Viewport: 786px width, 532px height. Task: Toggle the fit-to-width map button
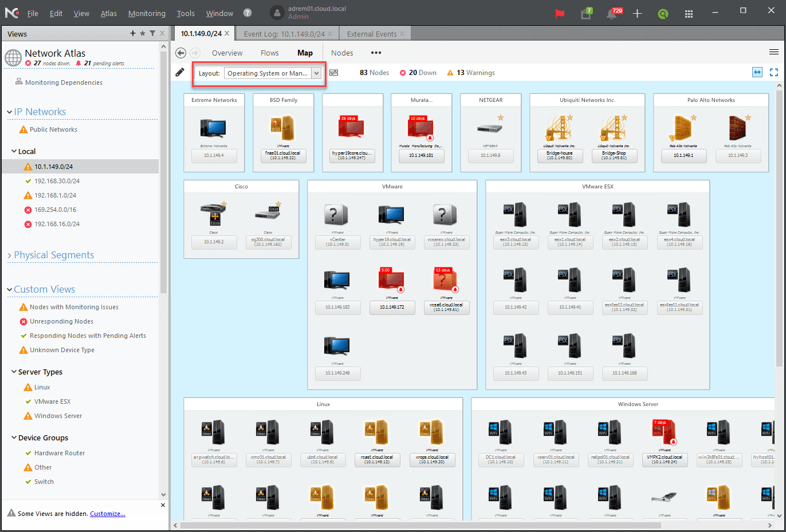point(757,72)
